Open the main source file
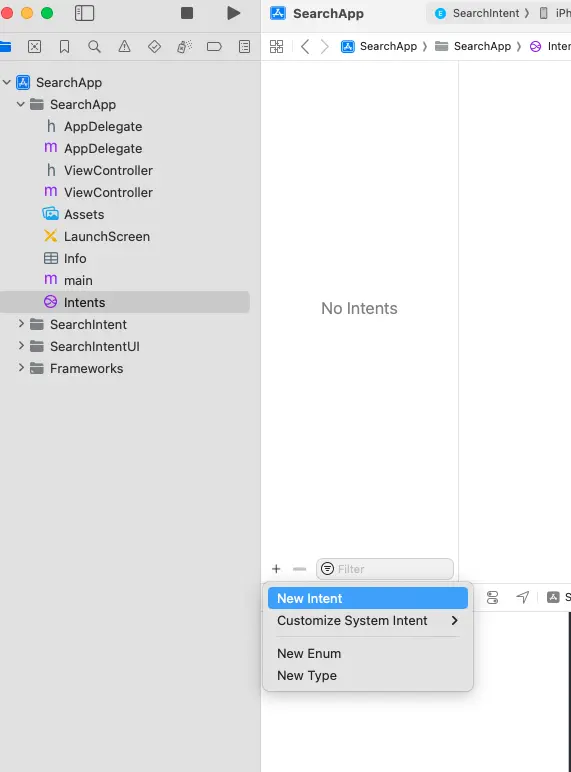This screenshot has height=772, width=571. (68, 280)
